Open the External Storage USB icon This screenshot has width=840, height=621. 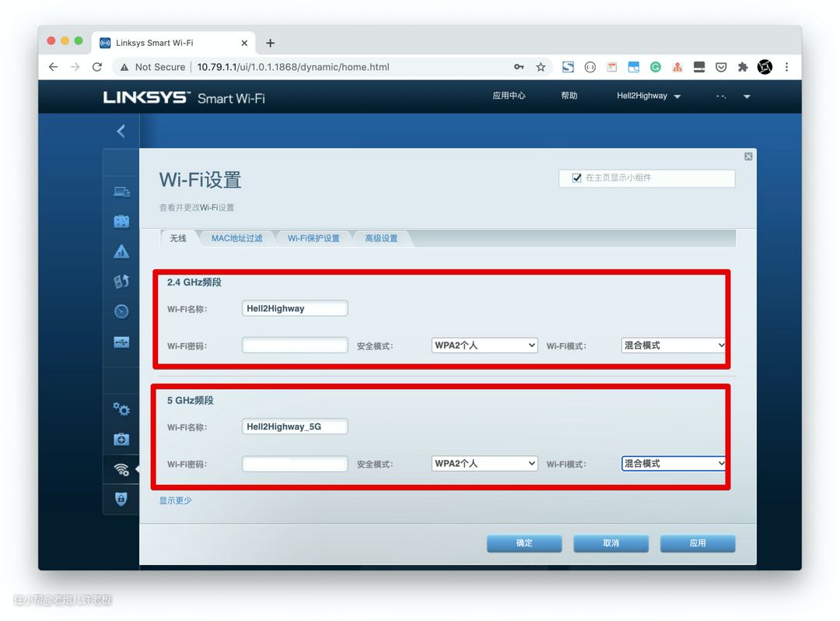coord(121,342)
